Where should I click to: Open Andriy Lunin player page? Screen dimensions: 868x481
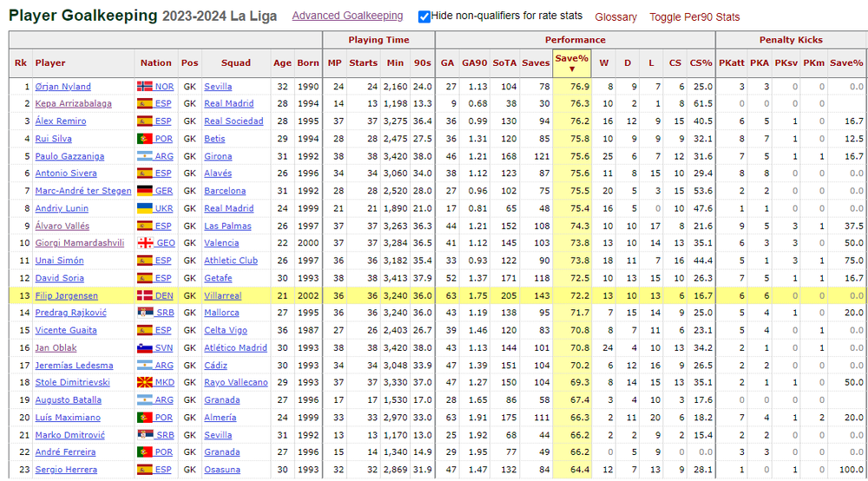click(x=62, y=208)
